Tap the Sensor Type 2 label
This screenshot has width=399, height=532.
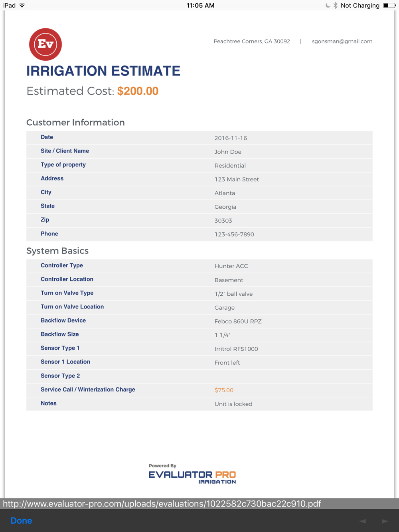pyautogui.click(x=60, y=376)
